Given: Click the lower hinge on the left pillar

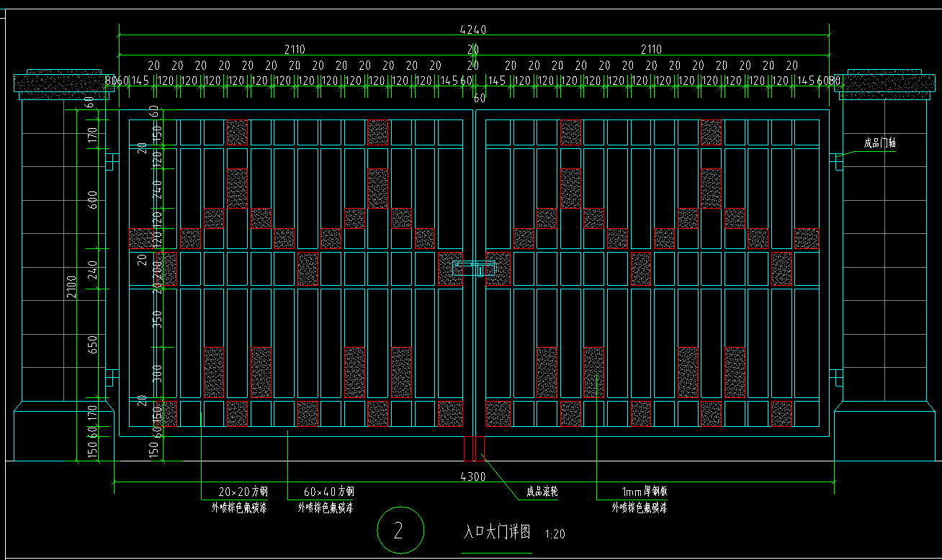Looking at the screenshot, I should [x=111, y=378].
